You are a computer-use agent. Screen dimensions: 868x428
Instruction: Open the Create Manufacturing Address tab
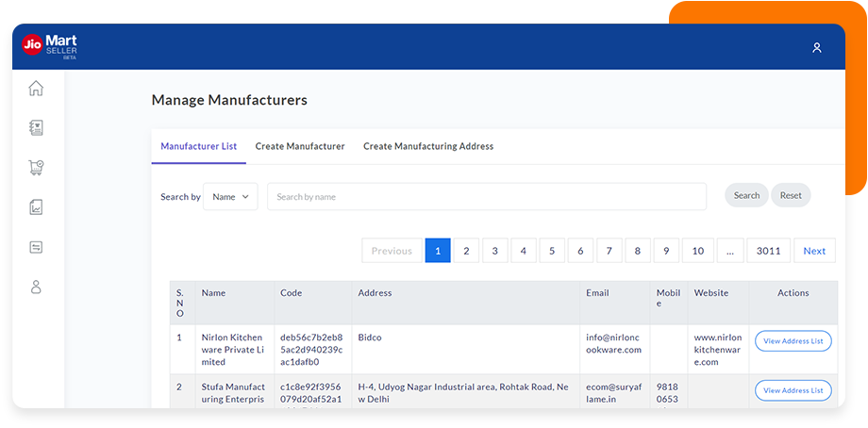(428, 146)
